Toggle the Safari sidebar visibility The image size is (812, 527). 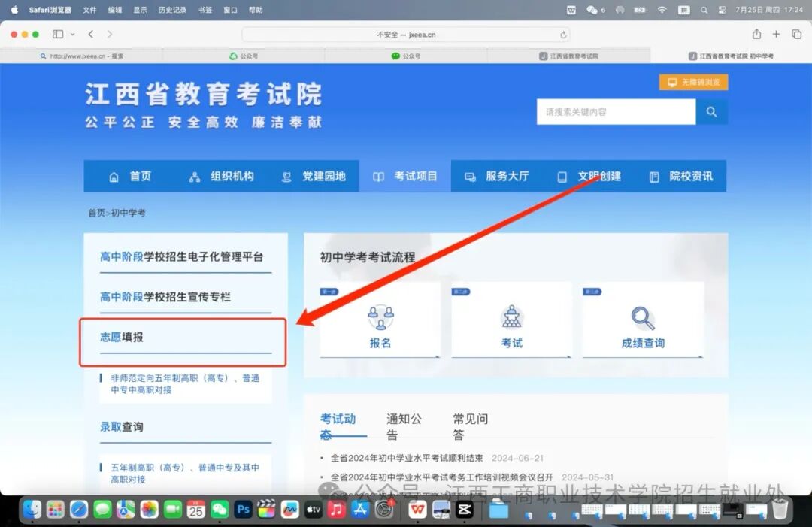(56, 34)
